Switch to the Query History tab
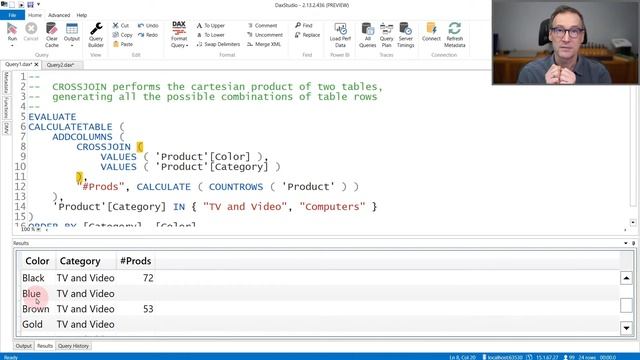 [x=73, y=346]
